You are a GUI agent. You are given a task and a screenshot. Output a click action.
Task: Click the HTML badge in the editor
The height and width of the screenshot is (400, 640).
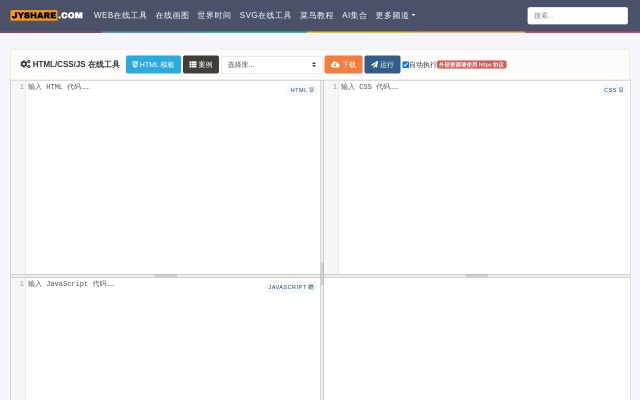point(302,90)
